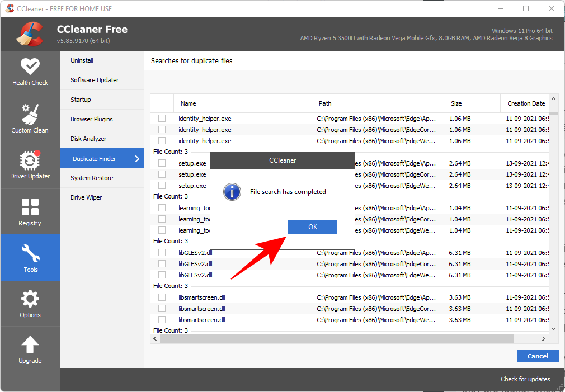Viewport: 565px width, 392px height.
Task: Sort by the Size column header
Action: (456, 103)
